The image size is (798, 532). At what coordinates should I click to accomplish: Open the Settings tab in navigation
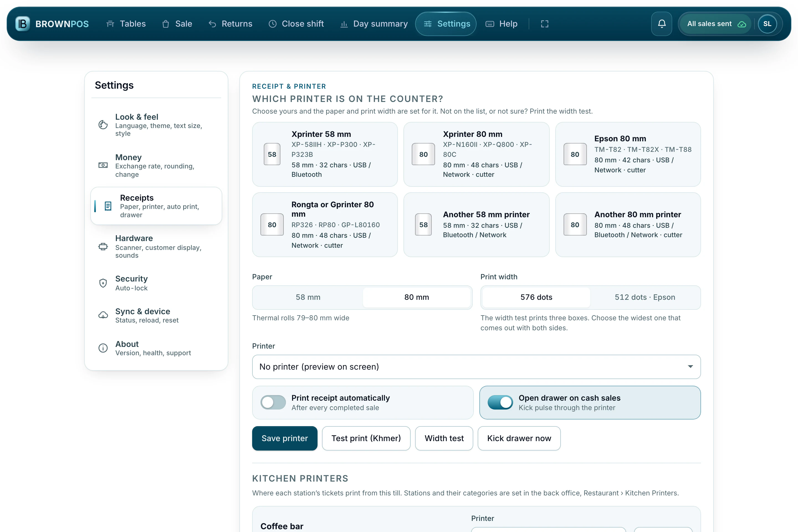pos(446,24)
